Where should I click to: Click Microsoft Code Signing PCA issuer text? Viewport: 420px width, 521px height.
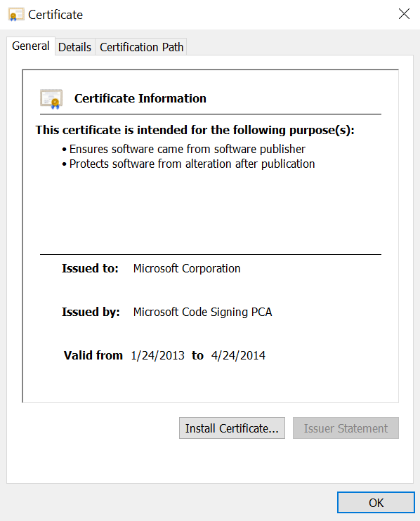pos(203,312)
